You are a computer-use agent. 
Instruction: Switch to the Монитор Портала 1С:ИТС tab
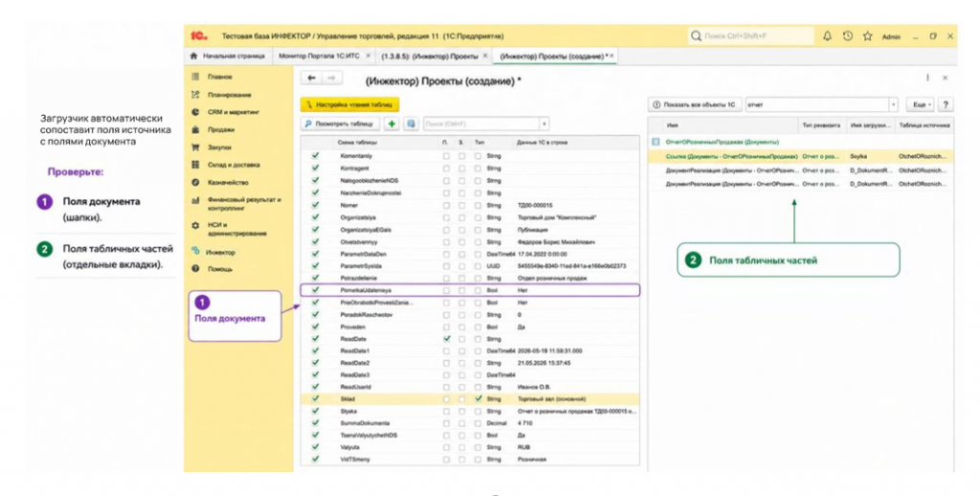click(319, 56)
